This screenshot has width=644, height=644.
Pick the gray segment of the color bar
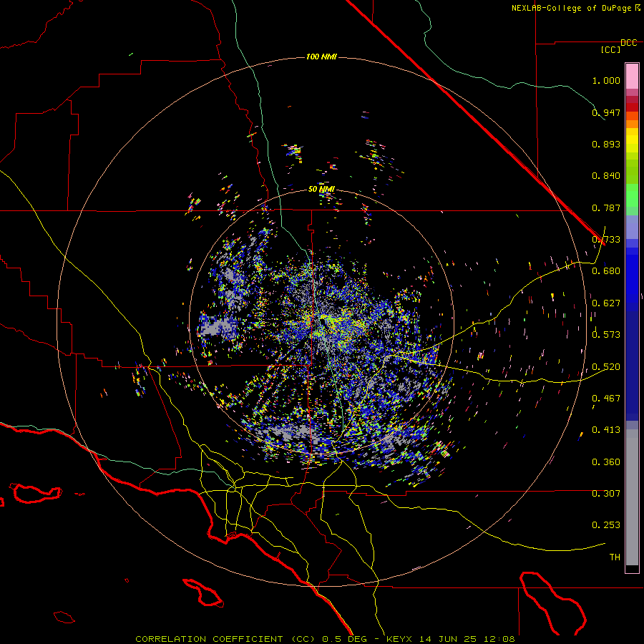click(632, 497)
